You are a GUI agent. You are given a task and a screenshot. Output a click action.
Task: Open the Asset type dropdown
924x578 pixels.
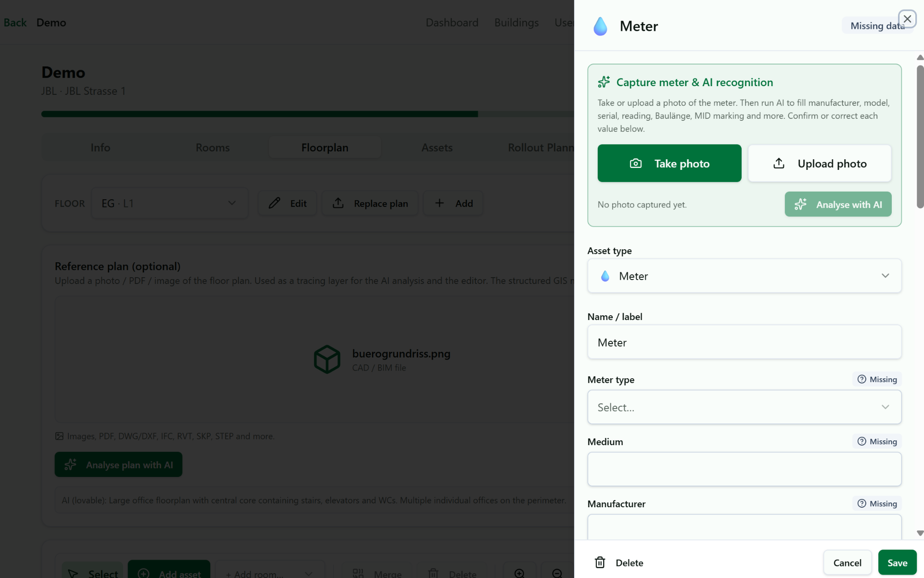pos(744,276)
